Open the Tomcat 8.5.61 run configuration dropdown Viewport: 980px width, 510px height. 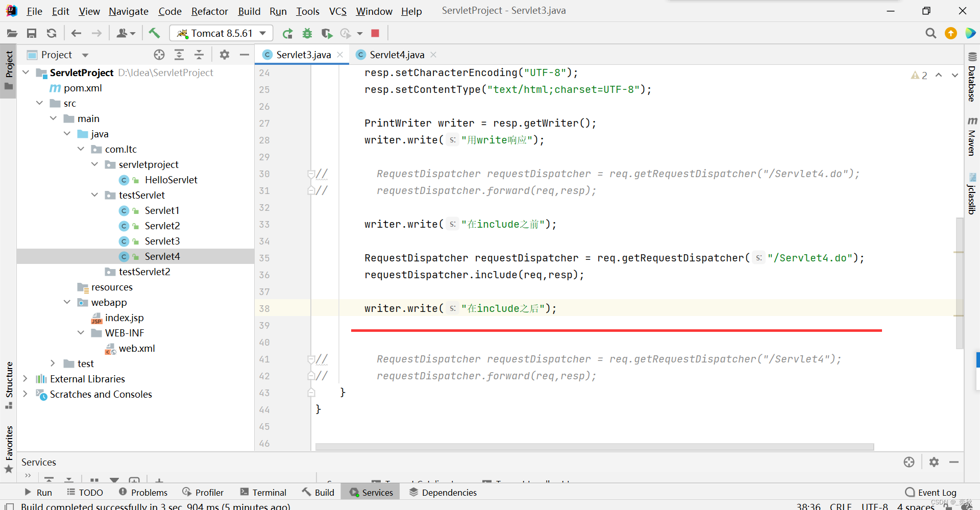click(221, 33)
